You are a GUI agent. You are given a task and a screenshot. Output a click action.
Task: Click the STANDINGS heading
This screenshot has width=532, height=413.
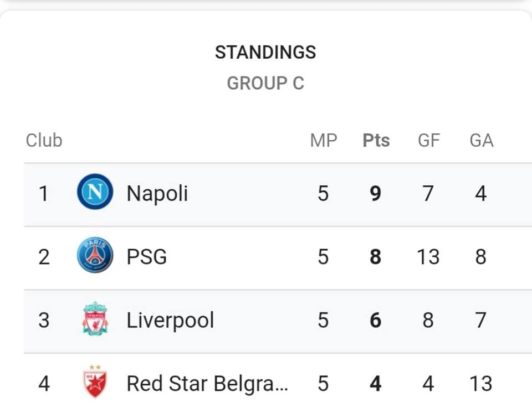tap(265, 53)
